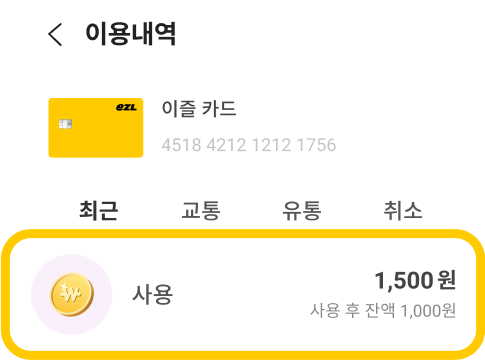The image size is (485, 360).
Task: Click the 이용내역 page title
Action: [130, 34]
